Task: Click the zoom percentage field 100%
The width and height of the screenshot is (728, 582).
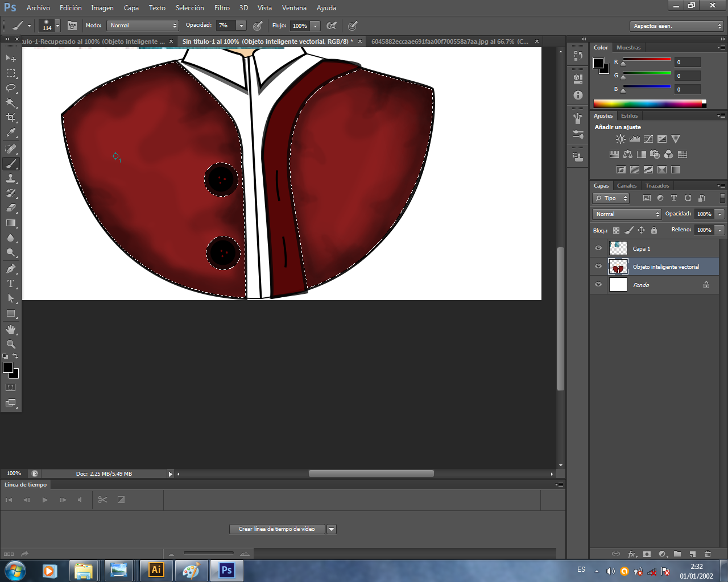Action: tap(14, 473)
